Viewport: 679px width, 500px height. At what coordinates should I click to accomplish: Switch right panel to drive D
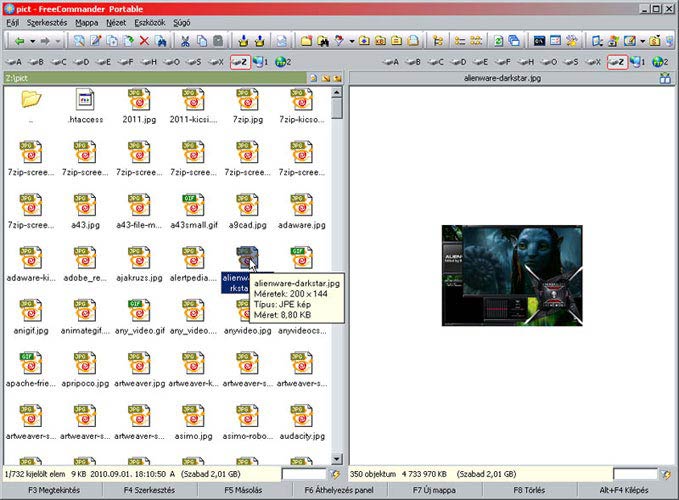pyautogui.click(x=457, y=62)
